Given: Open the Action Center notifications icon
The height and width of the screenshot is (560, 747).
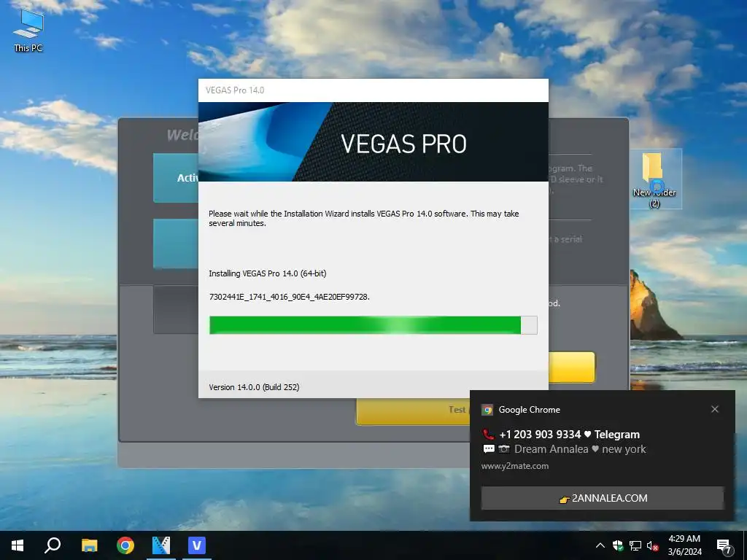Looking at the screenshot, I should (x=724, y=545).
